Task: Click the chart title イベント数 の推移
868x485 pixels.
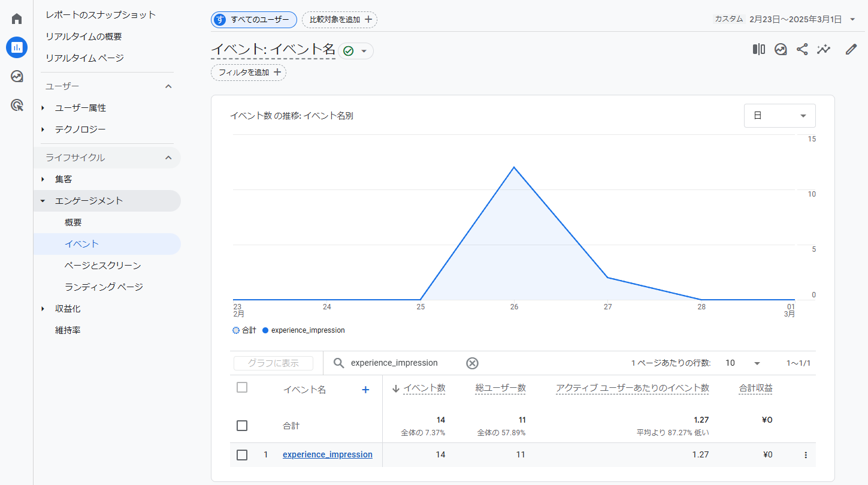Action: tap(292, 116)
